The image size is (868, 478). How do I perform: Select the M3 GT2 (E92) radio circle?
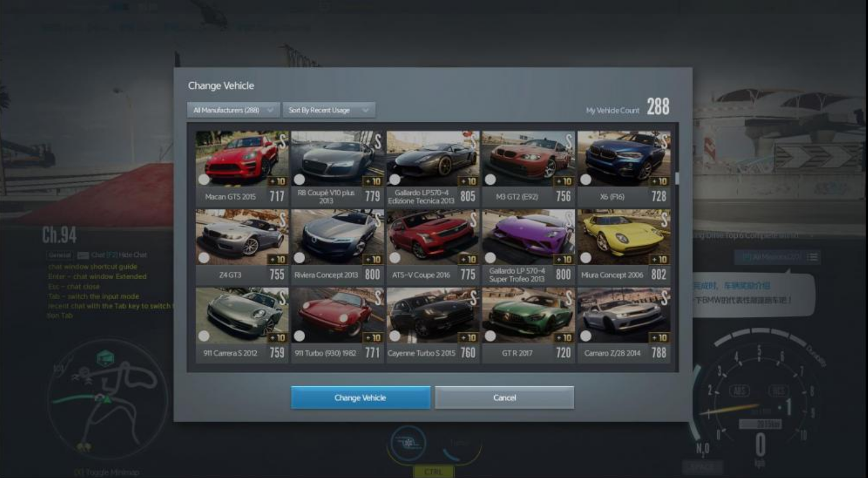click(x=490, y=179)
